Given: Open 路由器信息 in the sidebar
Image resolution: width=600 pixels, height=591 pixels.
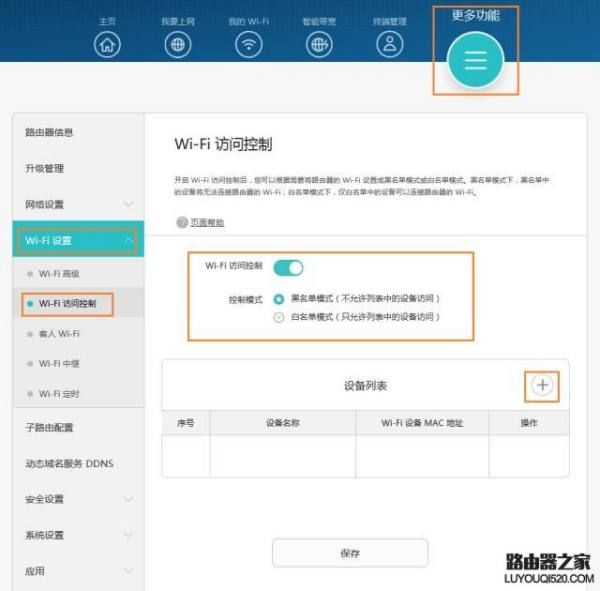Looking at the screenshot, I should pos(49,132).
